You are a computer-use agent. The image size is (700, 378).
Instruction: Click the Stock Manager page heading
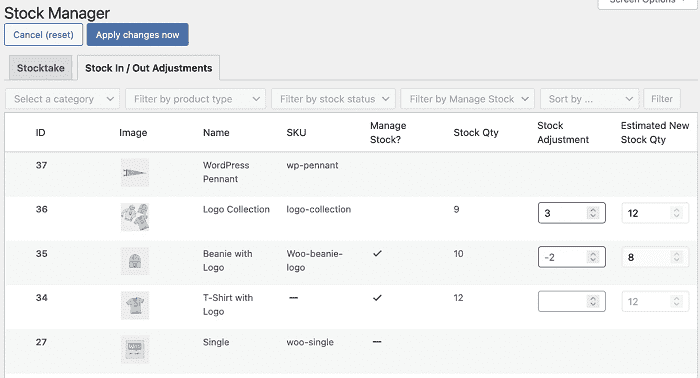(x=57, y=13)
